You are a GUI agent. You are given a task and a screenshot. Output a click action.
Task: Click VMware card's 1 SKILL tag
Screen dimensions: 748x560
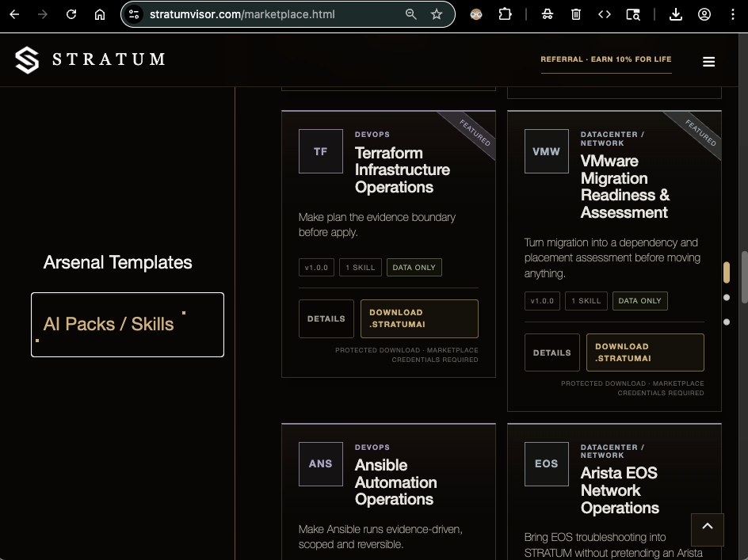tap(586, 301)
